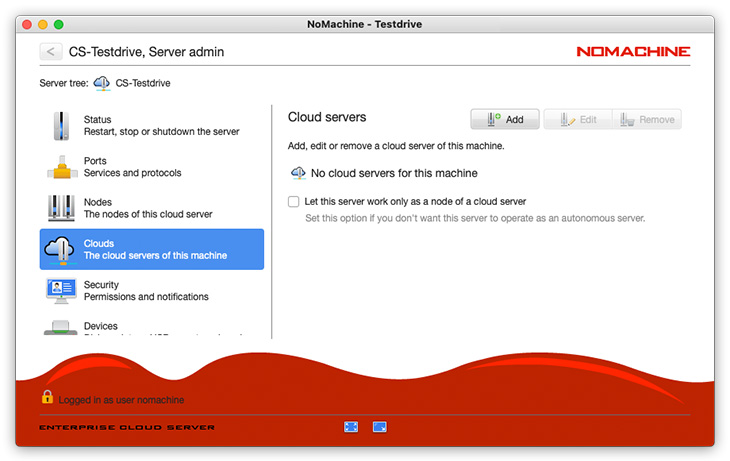The height and width of the screenshot is (461, 730).
Task: Click the CS-Testdrive cloud icon in server tree
Action: (102, 83)
